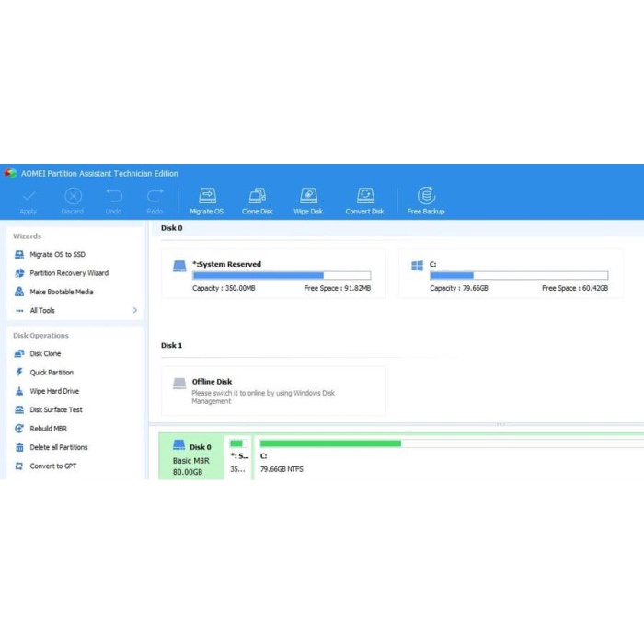Click the Apply checkmark icon
This screenshot has height=644, width=644.
(29, 196)
